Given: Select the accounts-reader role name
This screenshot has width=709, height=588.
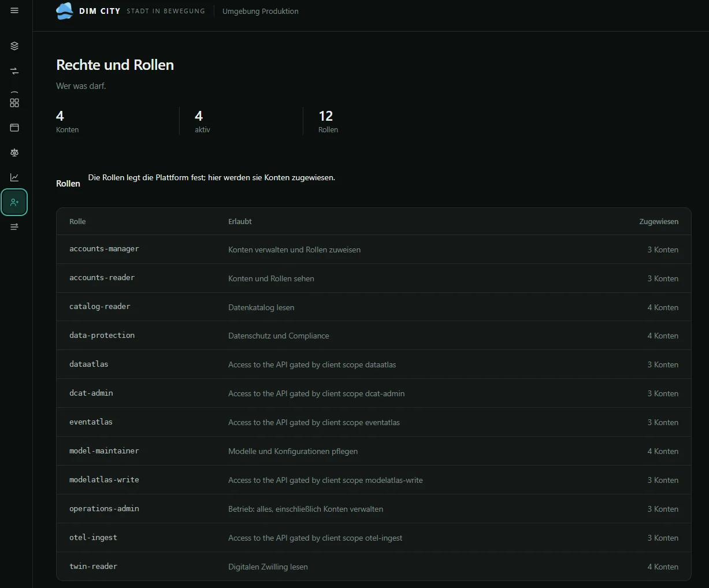Looking at the screenshot, I should (102, 278).
